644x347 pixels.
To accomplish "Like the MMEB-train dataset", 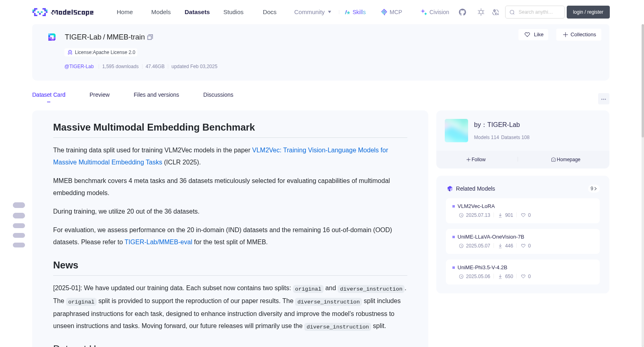I will coord(533,35).
